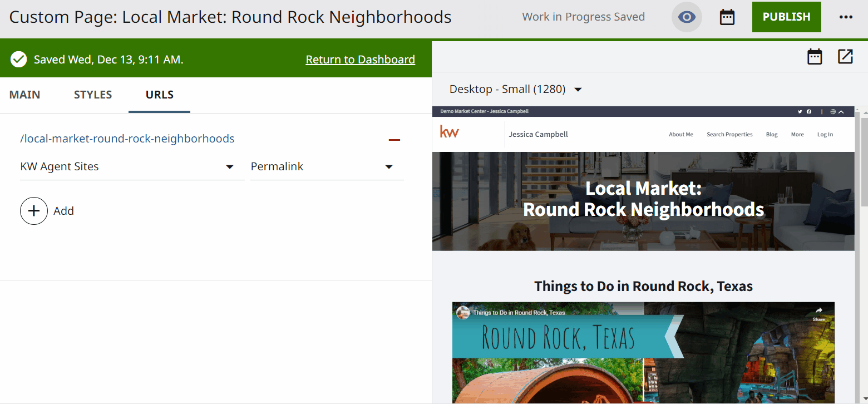The width and height of the screenshot is (868, 404).
Task: Click Blog in the preview navigation
Action: [772, 135]
